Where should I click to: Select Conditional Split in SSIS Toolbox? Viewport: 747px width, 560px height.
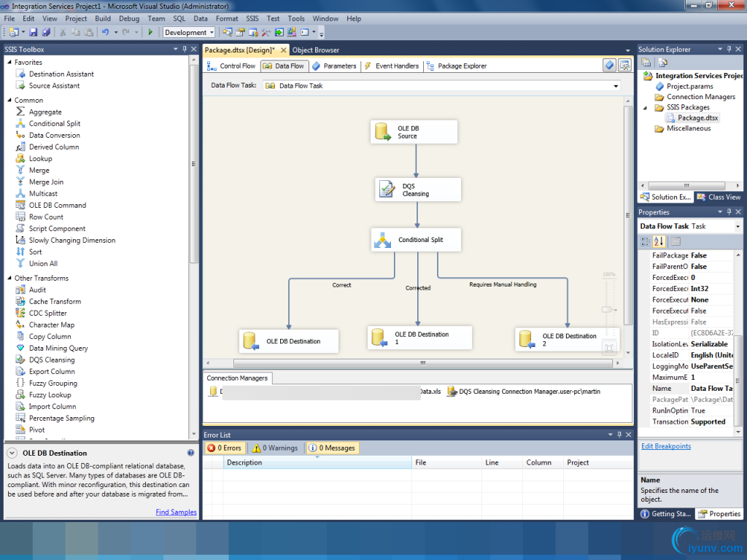coord(54,123)
